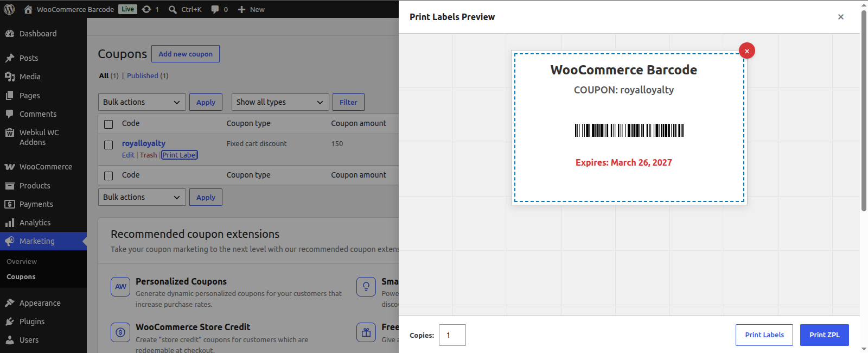Open Print Label for royalloyalty
Image resolution: width=868 pixels, height=353 pixels.
(x=180, y=155)
